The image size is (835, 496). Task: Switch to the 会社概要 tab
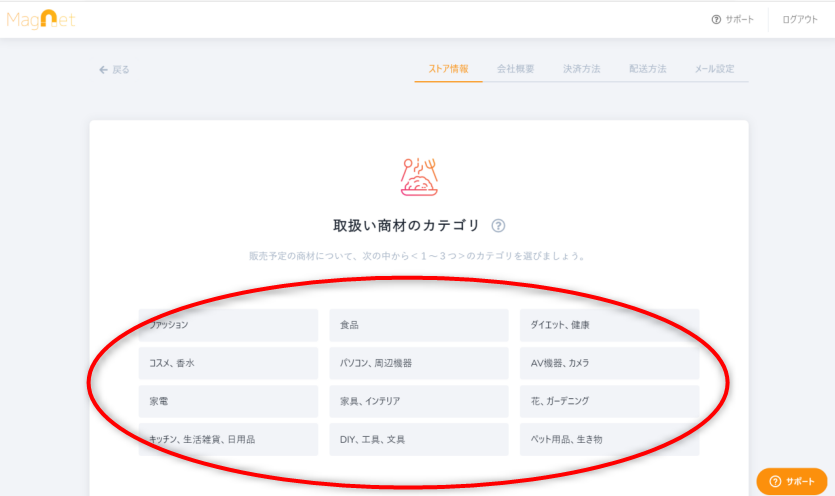(515, 69)
